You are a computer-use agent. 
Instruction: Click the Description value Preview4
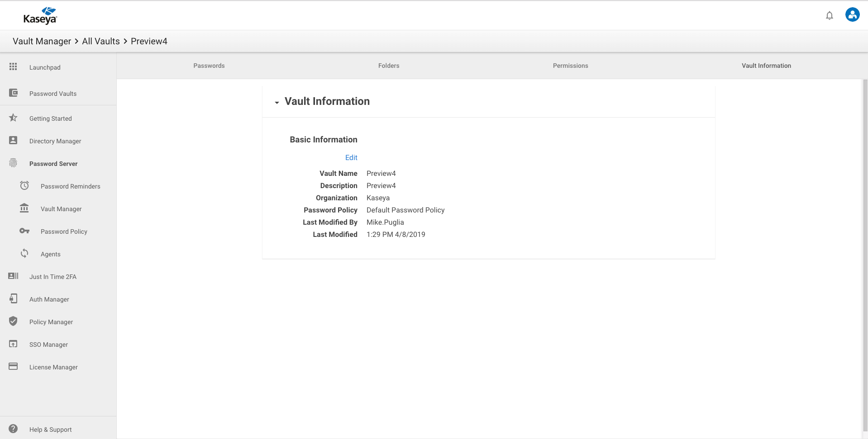tap(381, 185)
